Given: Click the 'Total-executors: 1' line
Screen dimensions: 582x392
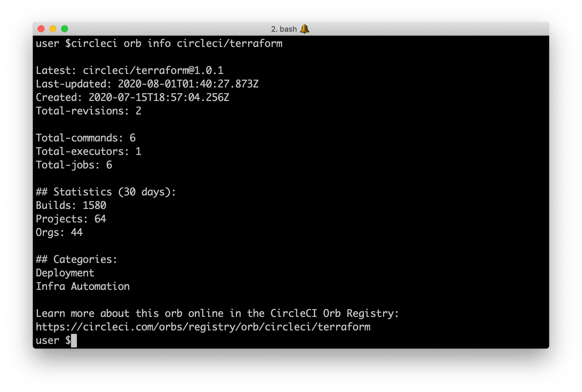Looking at the screenshot, I should 89,152.
